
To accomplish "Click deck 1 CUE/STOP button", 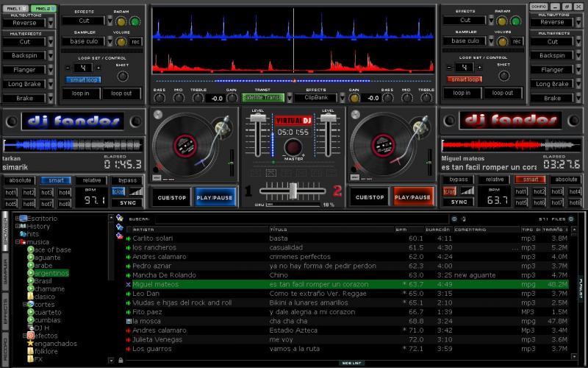I will point(171,197).
